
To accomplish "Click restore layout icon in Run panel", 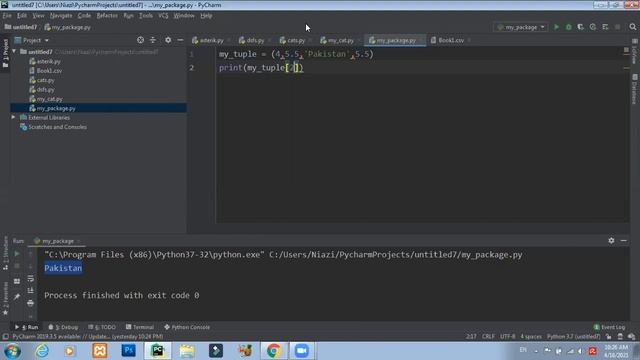I will coord(17,281).
